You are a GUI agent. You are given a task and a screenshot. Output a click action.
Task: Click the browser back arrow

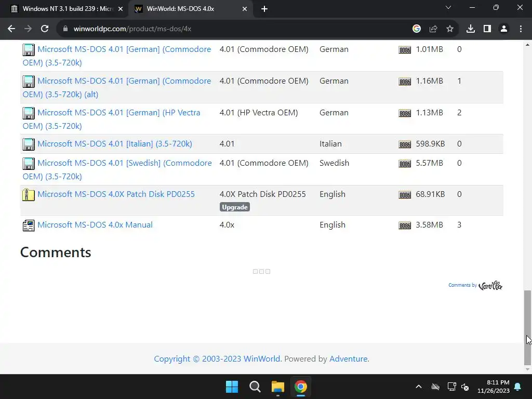coord(11,29)
